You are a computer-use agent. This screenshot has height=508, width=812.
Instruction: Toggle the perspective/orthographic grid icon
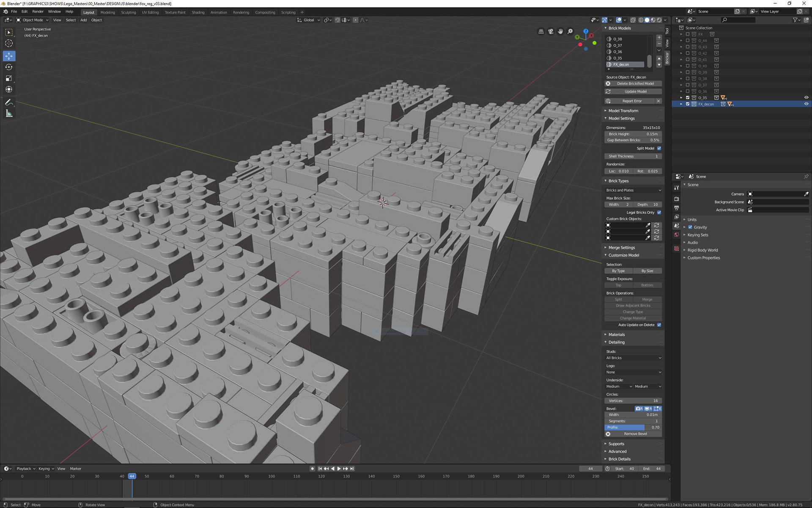coord(541,31)
